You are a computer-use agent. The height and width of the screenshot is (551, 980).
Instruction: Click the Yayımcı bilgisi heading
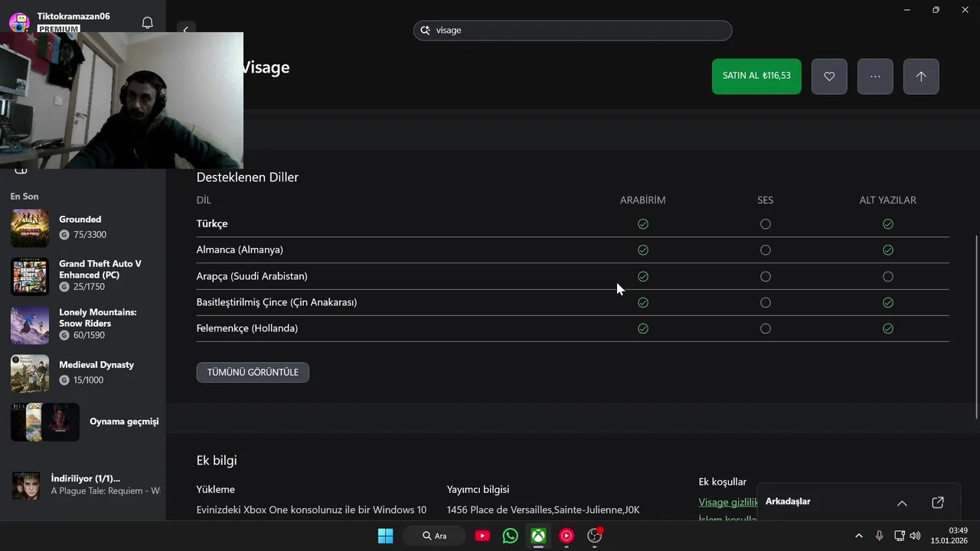(x=478, y=489)
